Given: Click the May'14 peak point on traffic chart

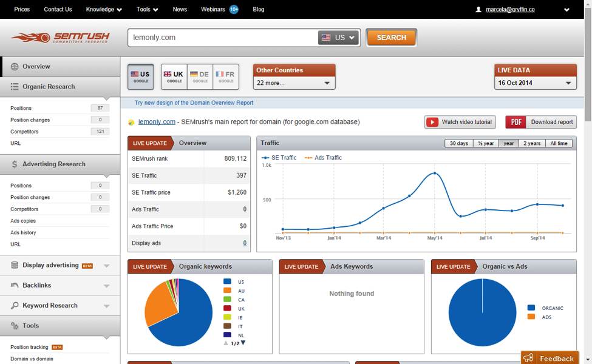Looking at the screenshot, I should point(435,173).
